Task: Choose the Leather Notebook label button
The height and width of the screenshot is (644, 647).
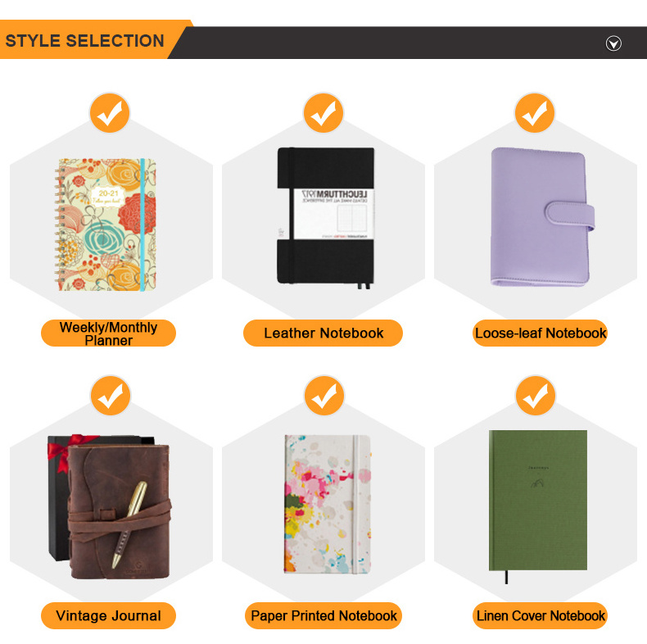Action: tap(323, 333)
